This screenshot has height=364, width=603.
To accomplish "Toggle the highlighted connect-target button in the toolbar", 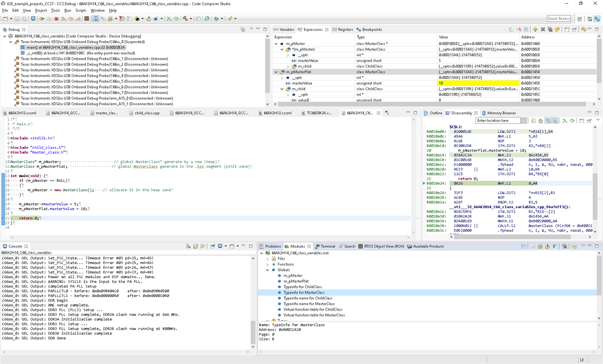I will [x=96, y=19].
